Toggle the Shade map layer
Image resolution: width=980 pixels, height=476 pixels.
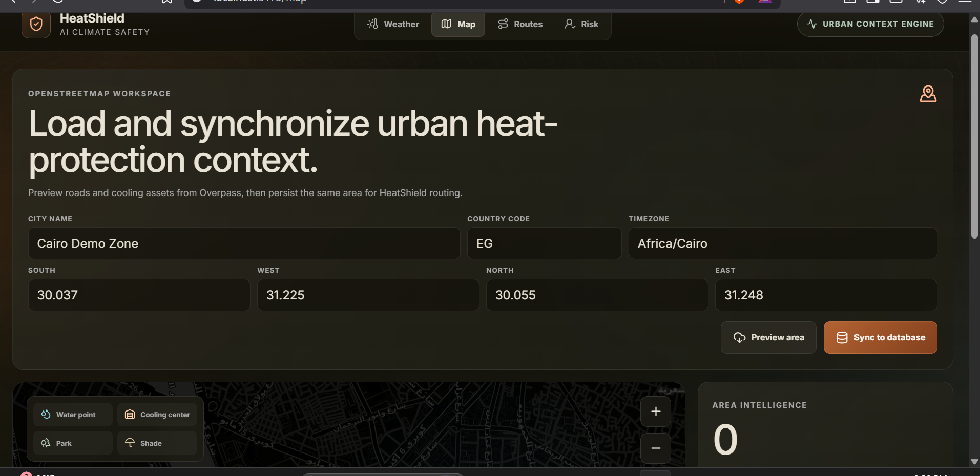157,443
